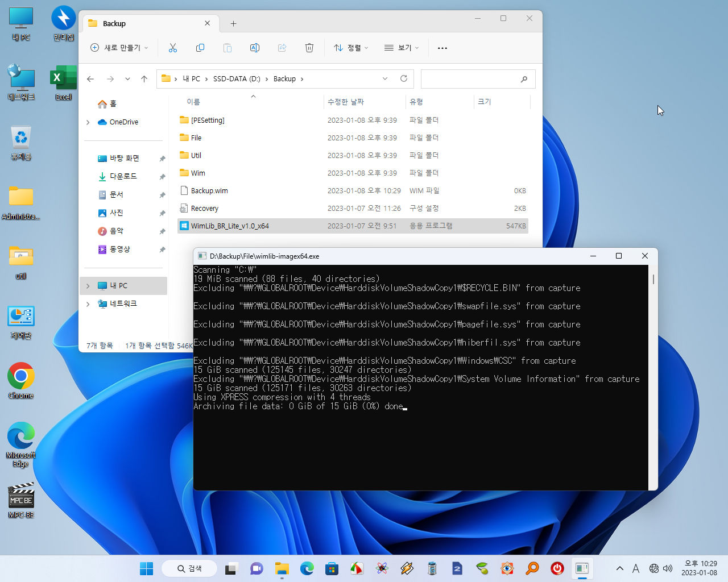Select the Wim folder row
The height and width of the screenshot is (582, 728).
click(353, 173)
